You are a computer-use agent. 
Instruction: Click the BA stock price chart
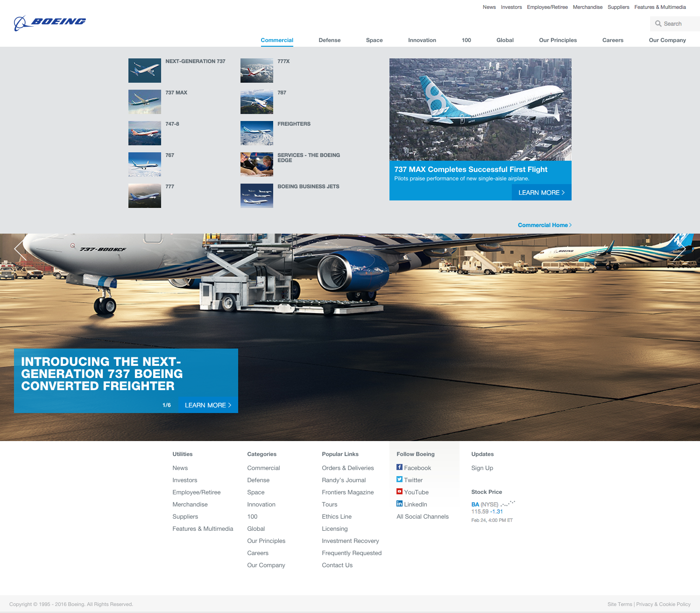tap(508, 504)
